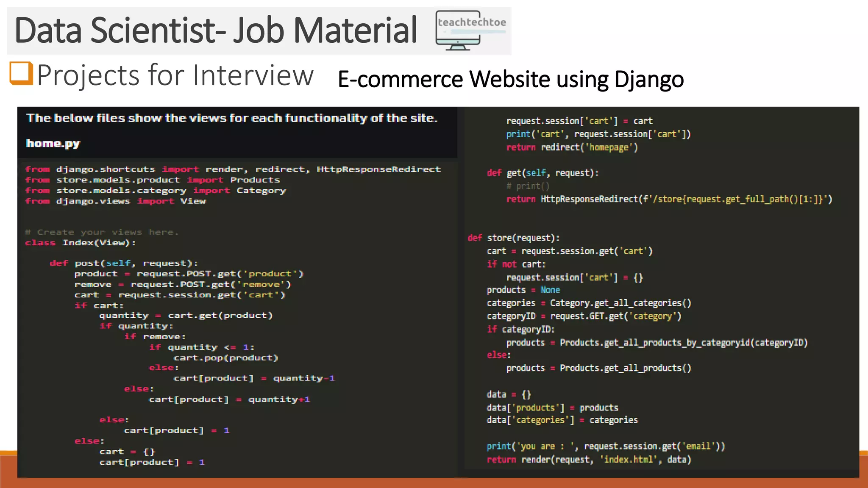Click the 'from django.shortcuts import render' line

[233, 169]
